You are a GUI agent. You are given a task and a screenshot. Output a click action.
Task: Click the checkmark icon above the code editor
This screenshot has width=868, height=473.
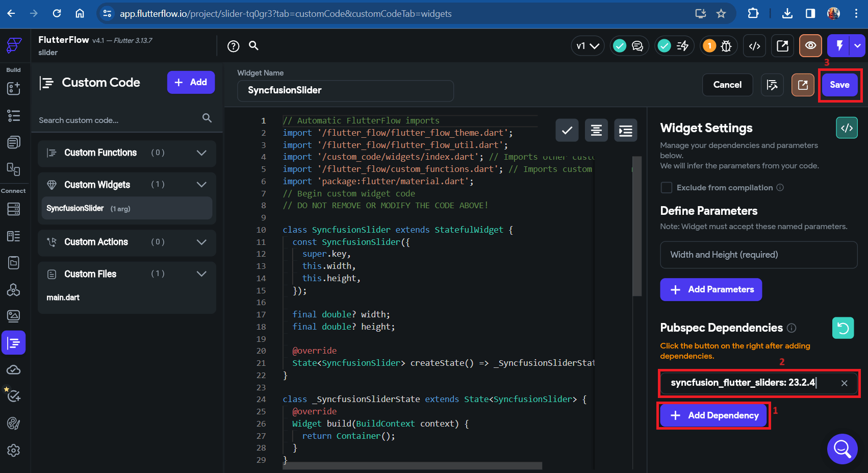567,131
